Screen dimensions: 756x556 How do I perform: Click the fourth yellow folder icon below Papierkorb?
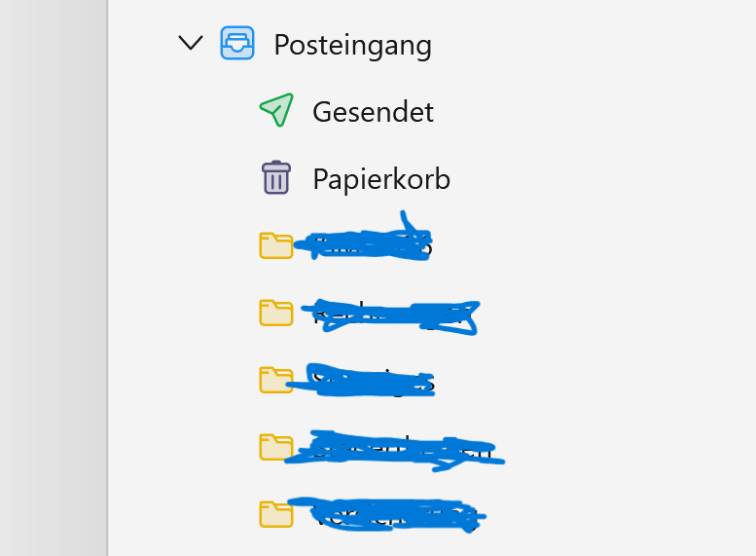click(276, 447)
